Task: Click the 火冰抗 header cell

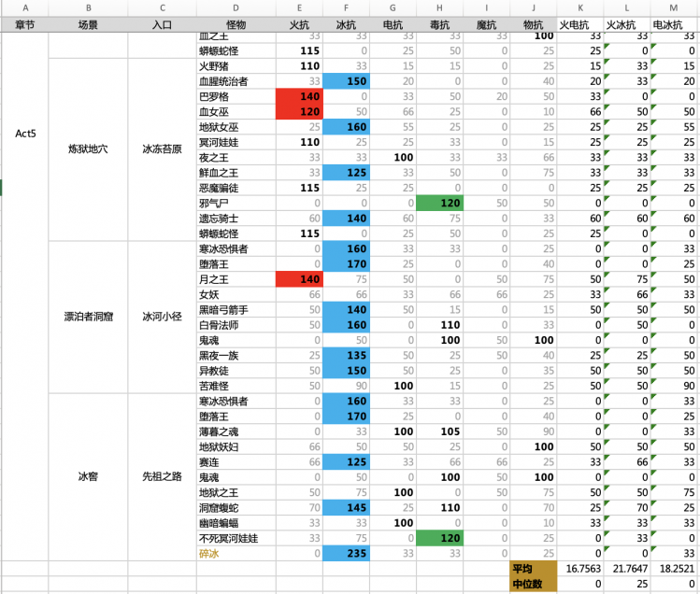Action: 627,25
